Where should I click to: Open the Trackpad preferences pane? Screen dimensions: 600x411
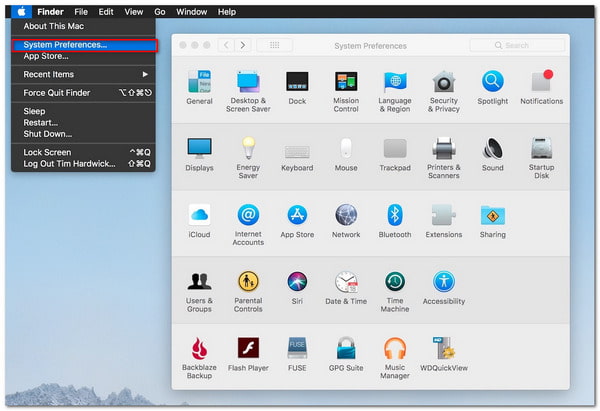coord(395,154)
